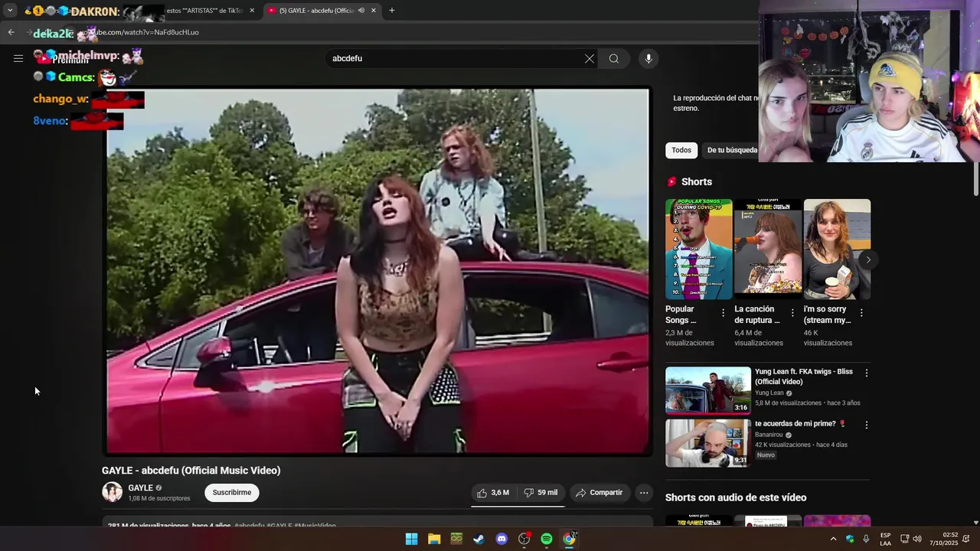Pause the abcdefu music video player
This screenshot has height=551, width=980.
point(378,272)
